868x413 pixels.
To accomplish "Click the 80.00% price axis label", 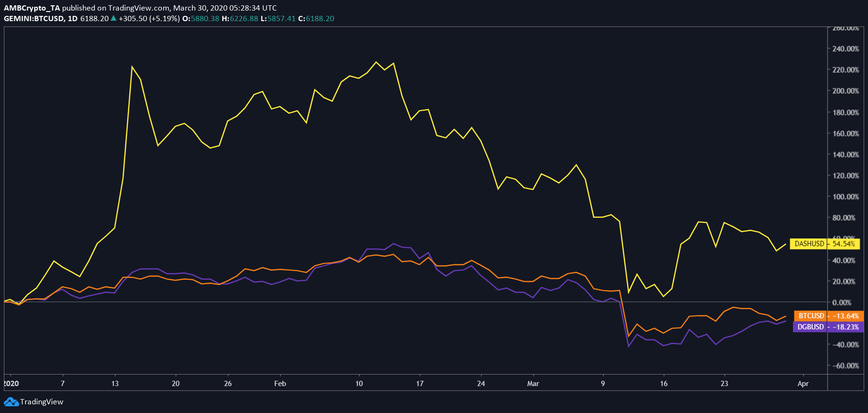I will pos(844,218).
